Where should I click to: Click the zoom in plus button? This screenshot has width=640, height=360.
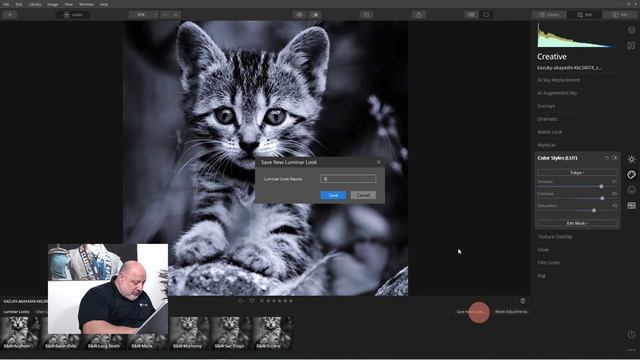(176, 15)
